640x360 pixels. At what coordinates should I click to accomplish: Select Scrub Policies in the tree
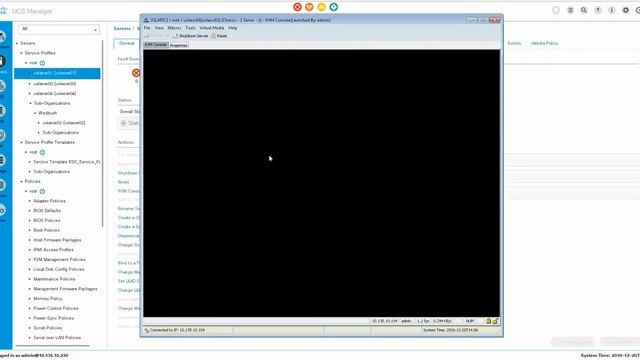48,328
